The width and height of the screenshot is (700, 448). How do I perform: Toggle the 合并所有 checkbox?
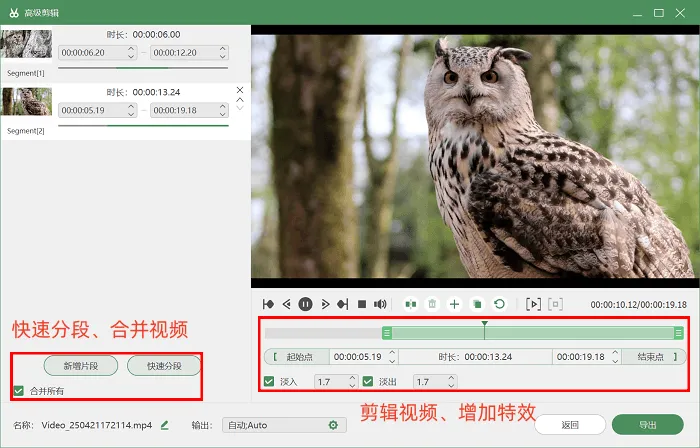(18, 391)
